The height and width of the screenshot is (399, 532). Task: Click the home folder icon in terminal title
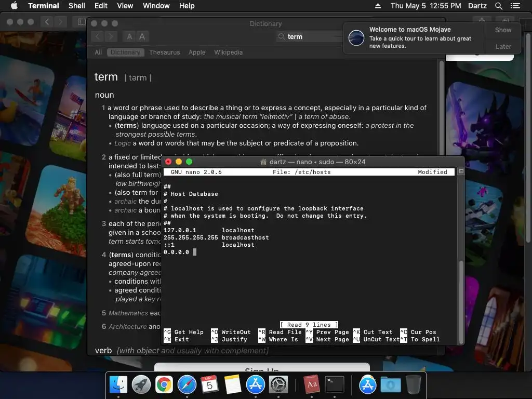coord(263,162)
